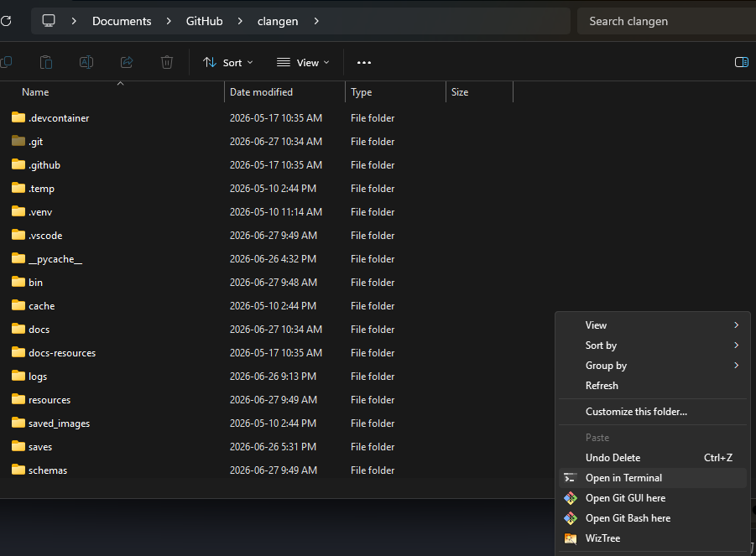This screenshot has width=756, height=556.
Task: Choose Open in Terminal
Action: 652,478
